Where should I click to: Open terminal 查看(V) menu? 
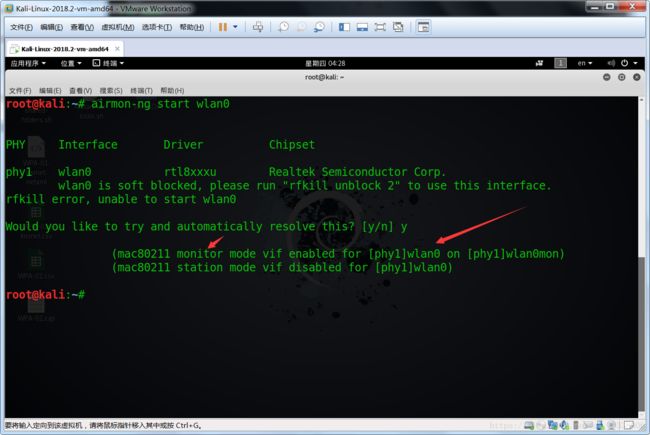tap(80, 90)
